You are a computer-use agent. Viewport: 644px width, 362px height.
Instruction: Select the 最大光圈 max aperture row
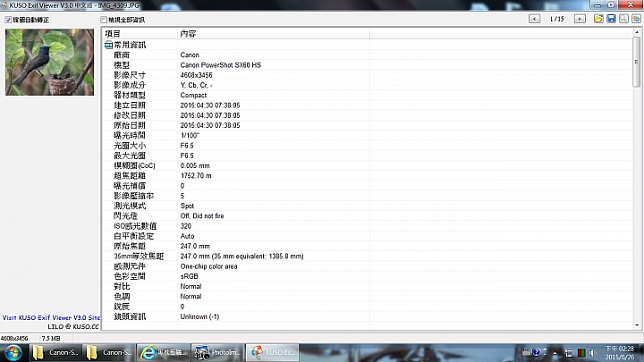coord(368,156)
